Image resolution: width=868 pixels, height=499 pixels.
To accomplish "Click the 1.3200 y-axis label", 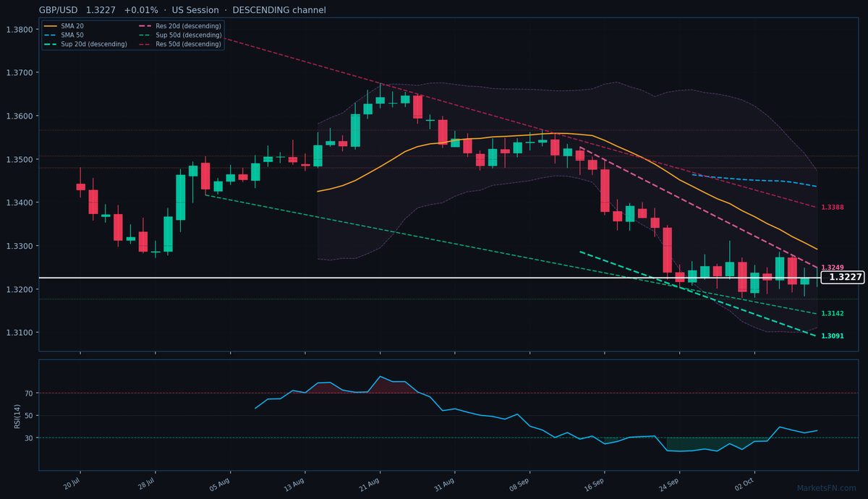I will coord(19,290).
